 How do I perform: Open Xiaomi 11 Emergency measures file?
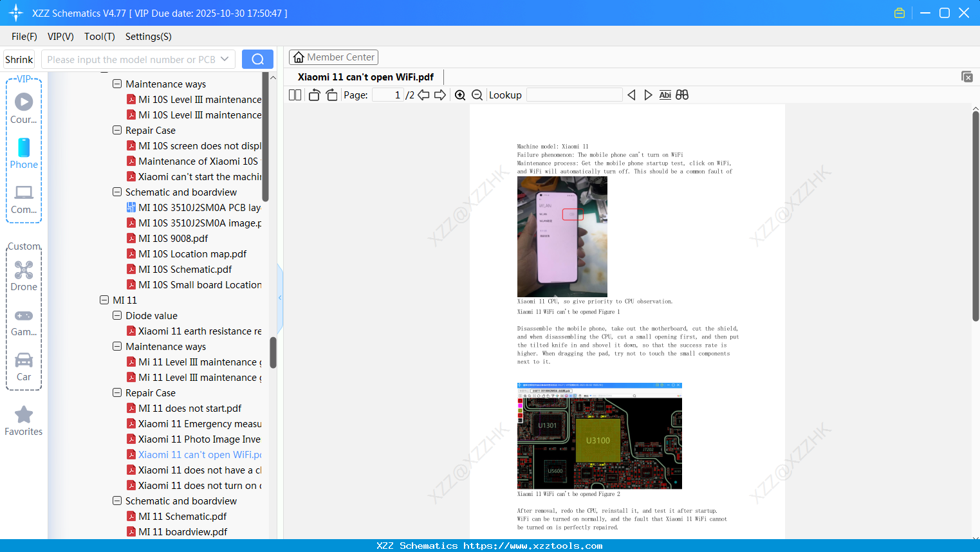194,423
